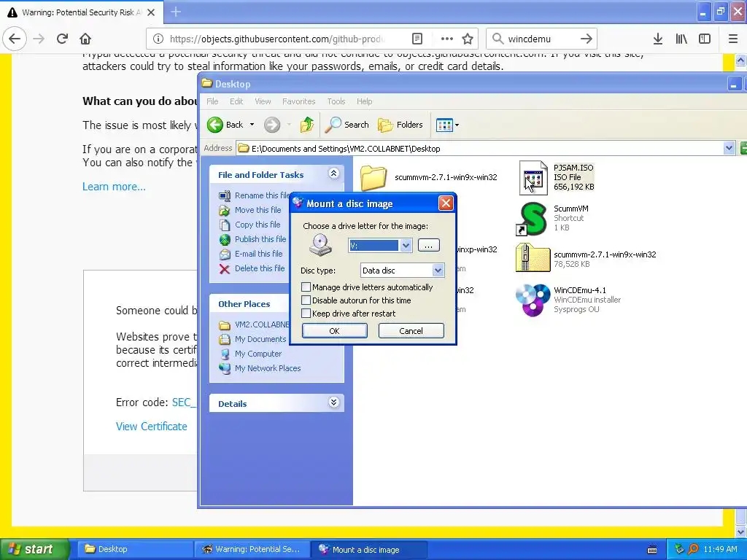Enable Manage drive letters automatically
The width and height of the screenshot is (747, 560).
click(306, 287)
